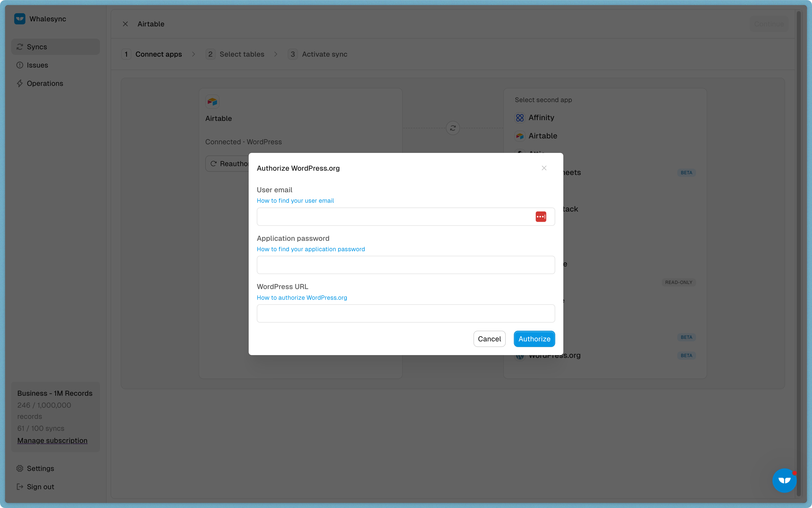Click the red password manager icon
812x508 pixels.
coord(540,217)
